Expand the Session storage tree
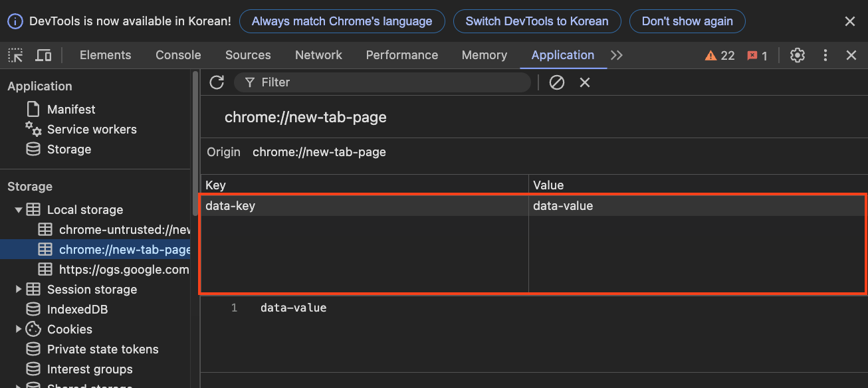The image size is (868, 388). tap(19, 290)
